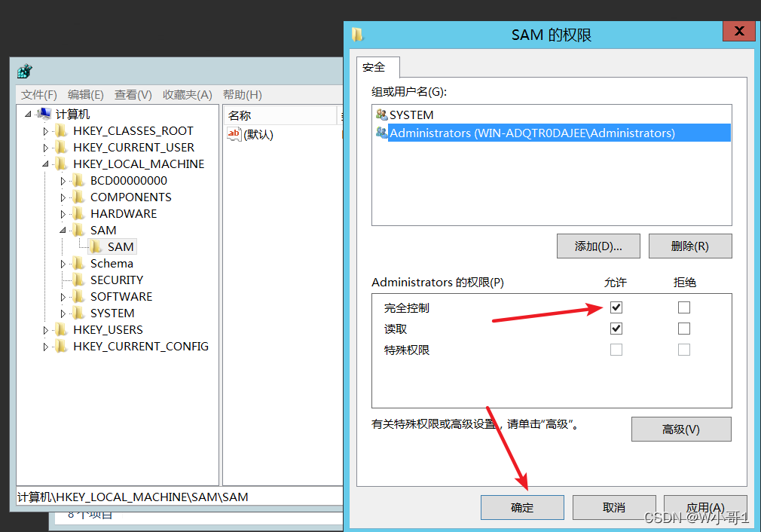This screenshot has width=761, height=532.
Task: Expand HKEY_CLASSES_ROOT tree node
Action: coord(45,131)
